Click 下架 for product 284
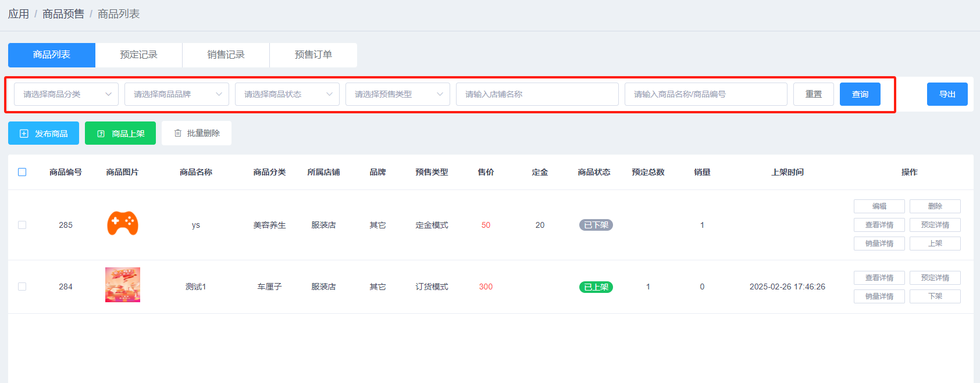 (x=935, y=296)
